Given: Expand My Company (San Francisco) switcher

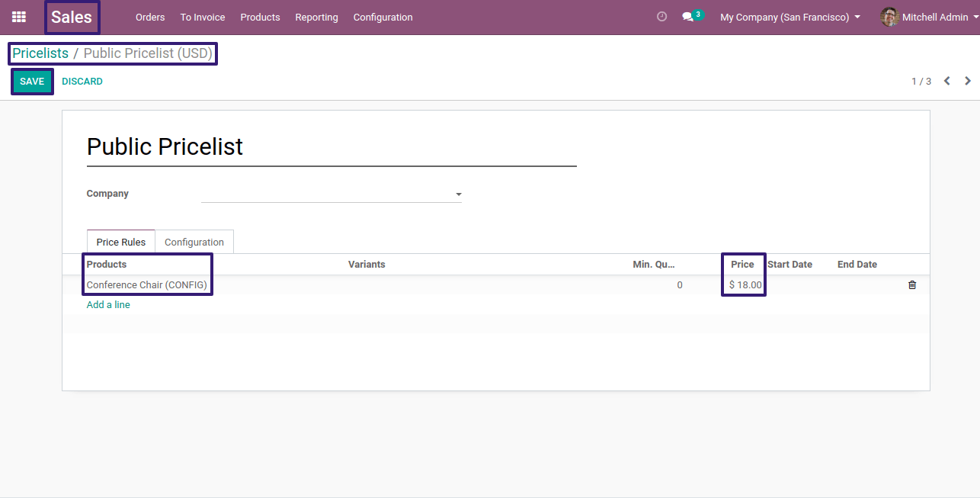Looking at the screenshot, I should coord(790,17).
